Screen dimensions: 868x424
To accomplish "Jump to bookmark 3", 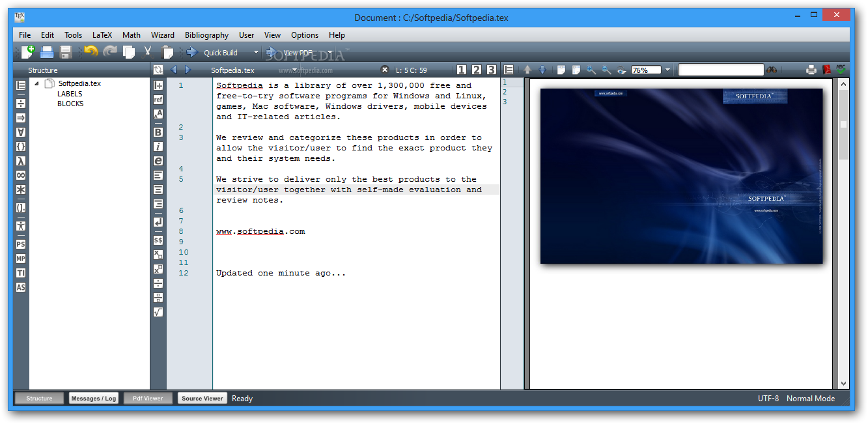I will tap(491, 70).
